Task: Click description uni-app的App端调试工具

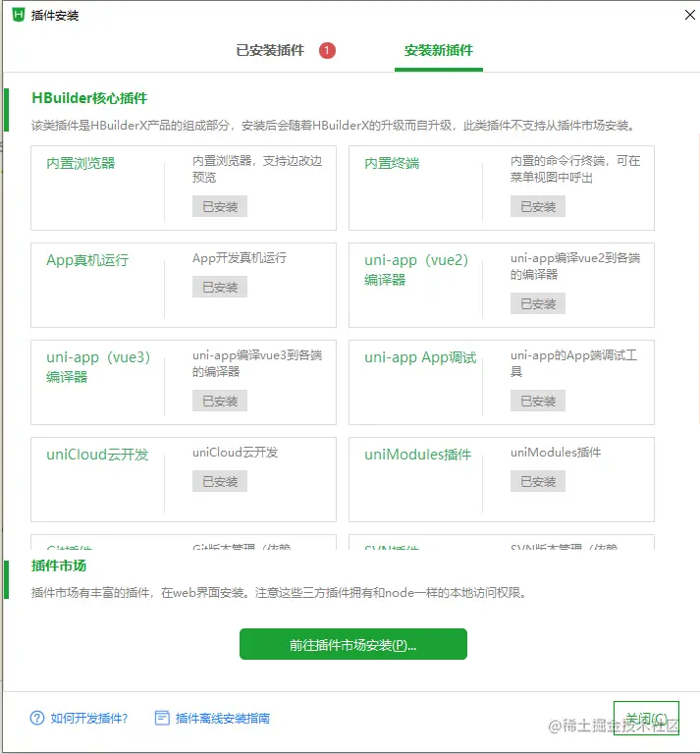Action: click(573, 363)
